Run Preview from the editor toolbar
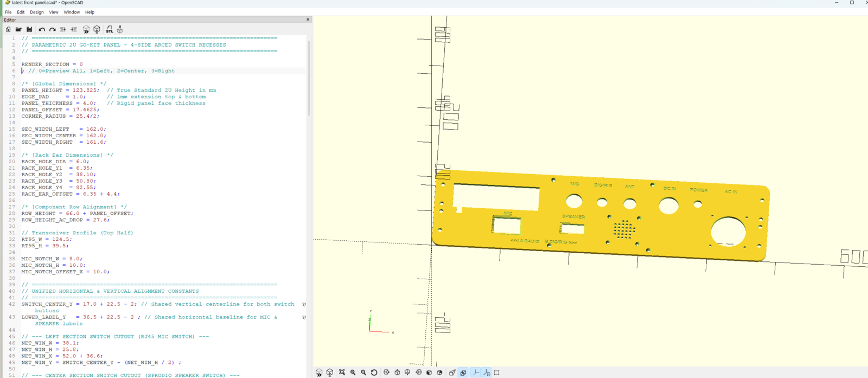Screen dimensions: 868x378 [x=86, y=29]
